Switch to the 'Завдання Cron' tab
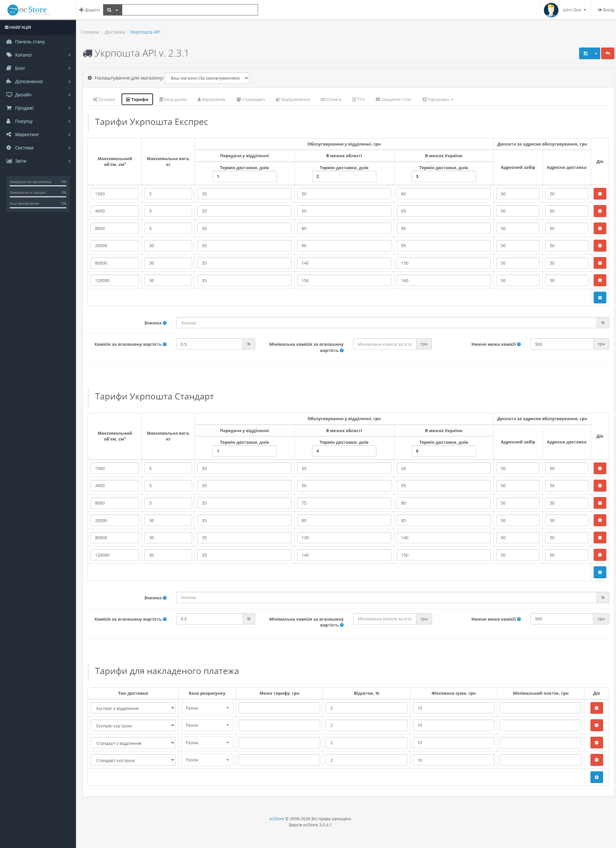This screenshot has width=616, height=848. tap(394, 100)
